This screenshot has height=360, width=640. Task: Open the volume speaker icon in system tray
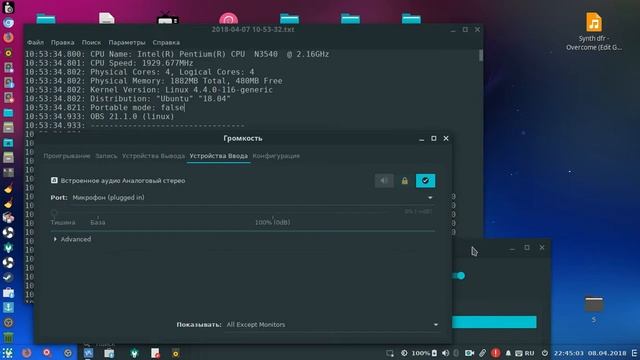point(445,353)
